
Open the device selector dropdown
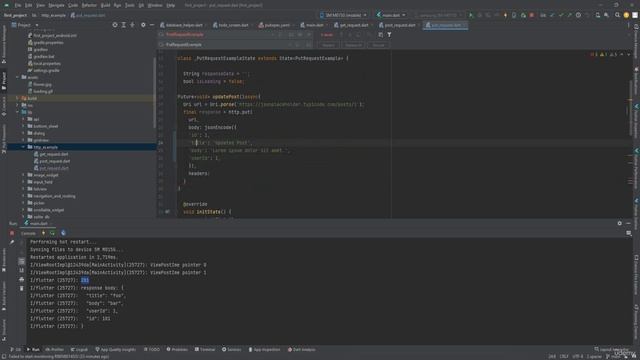(x=343, y=15)
